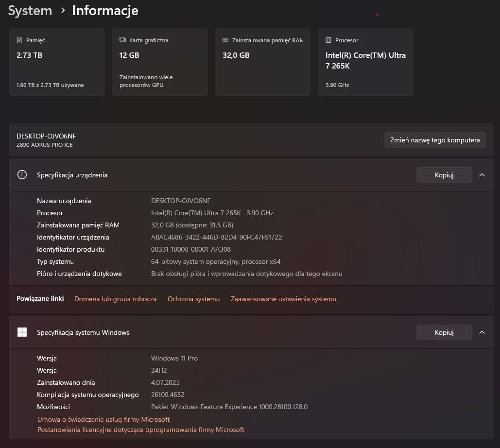Collapse the Specyfikacja systemu Windows chevron
This screenshot has height=448, width=500.
click(482, 332)
